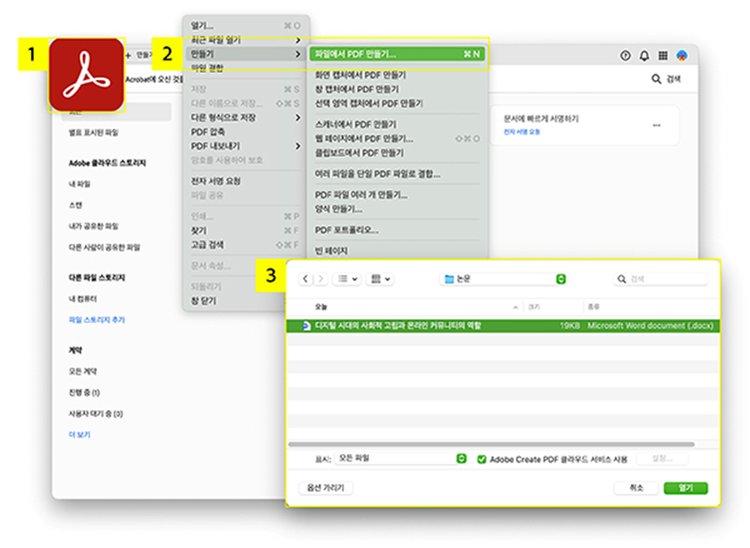Viewport: 750px width, 548px height.
Task: Open 사용자 대기 중 (0) in sidebar
Action: point(96,414)
